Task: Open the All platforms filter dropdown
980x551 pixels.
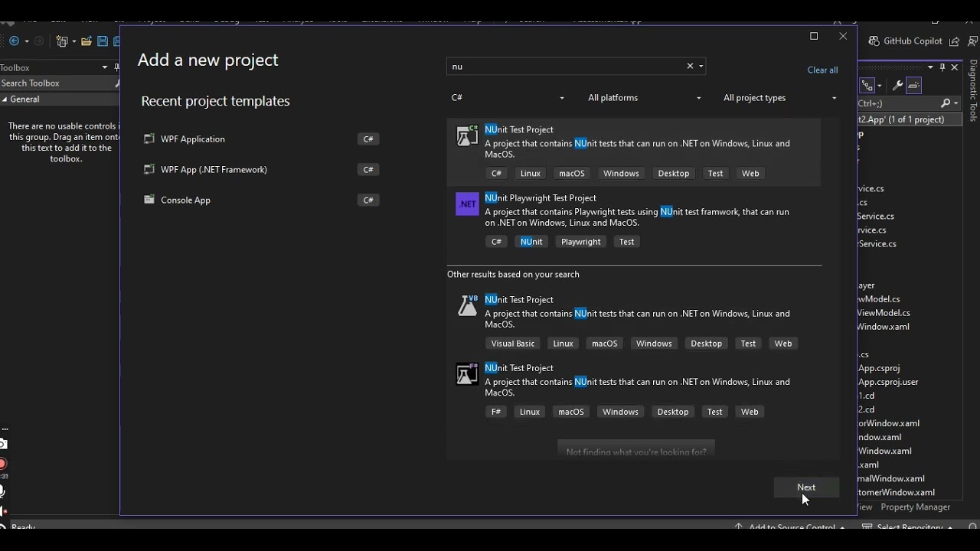Action: point(644,97)
